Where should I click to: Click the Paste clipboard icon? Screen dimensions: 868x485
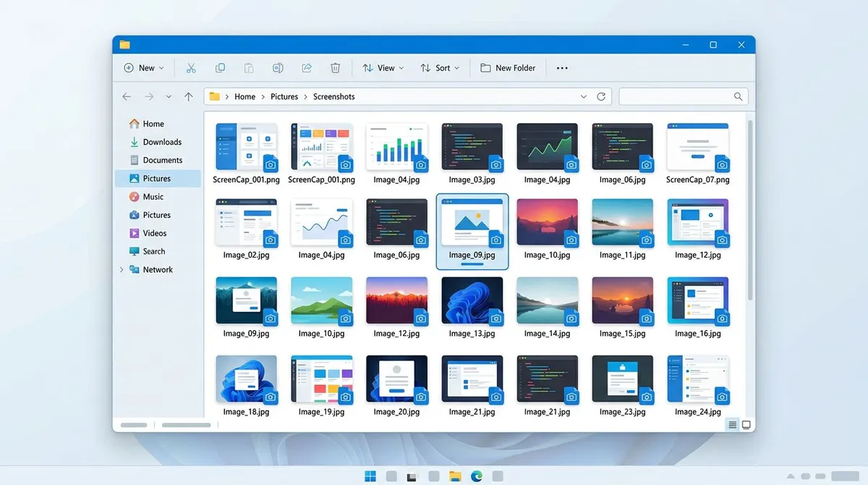pyautogui.click(x=249, y=68)
